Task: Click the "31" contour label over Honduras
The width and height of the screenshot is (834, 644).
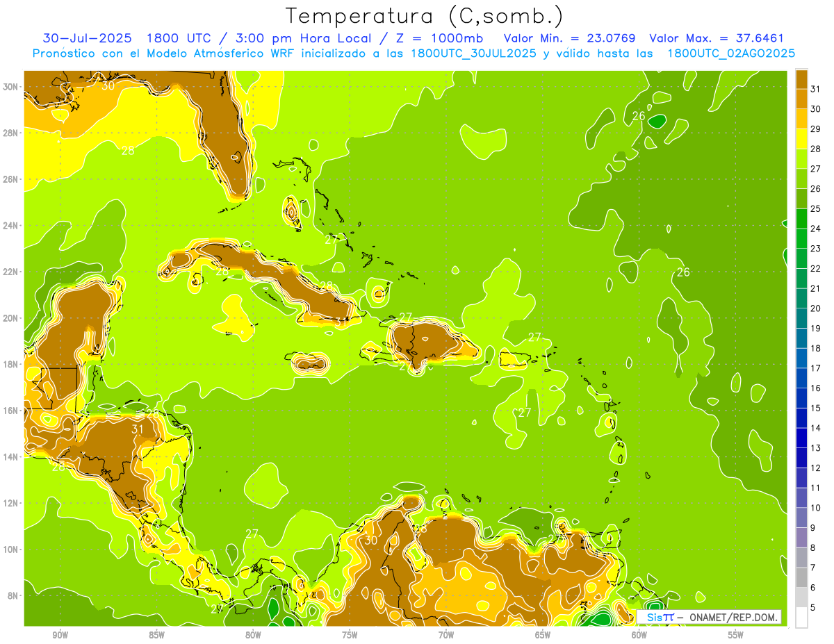Action: coord(138,429)
